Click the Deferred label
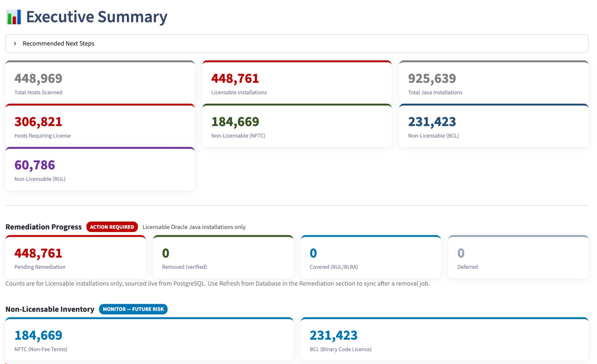597x364 pixels. click(468, 267)
